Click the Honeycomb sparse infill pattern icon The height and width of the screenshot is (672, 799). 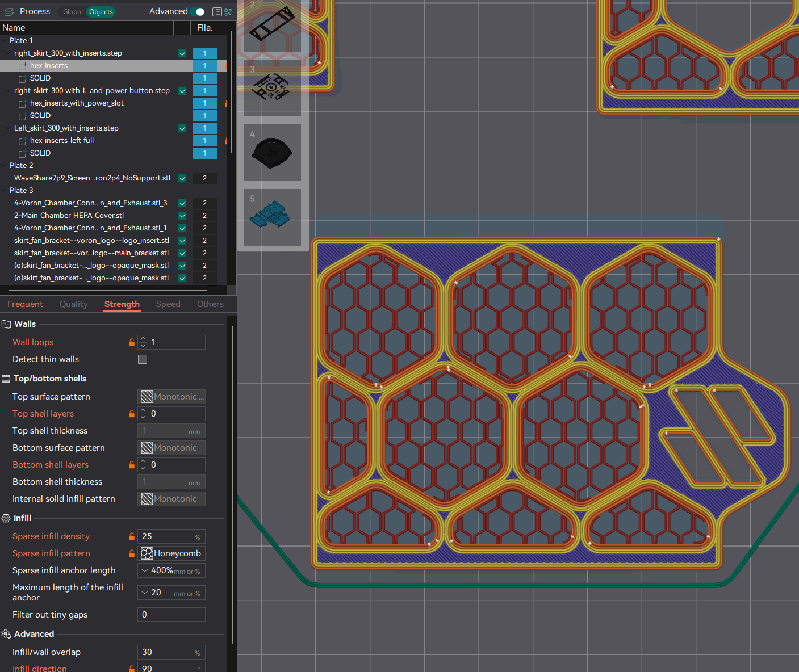pyautogui.click(x=147, y=553)
